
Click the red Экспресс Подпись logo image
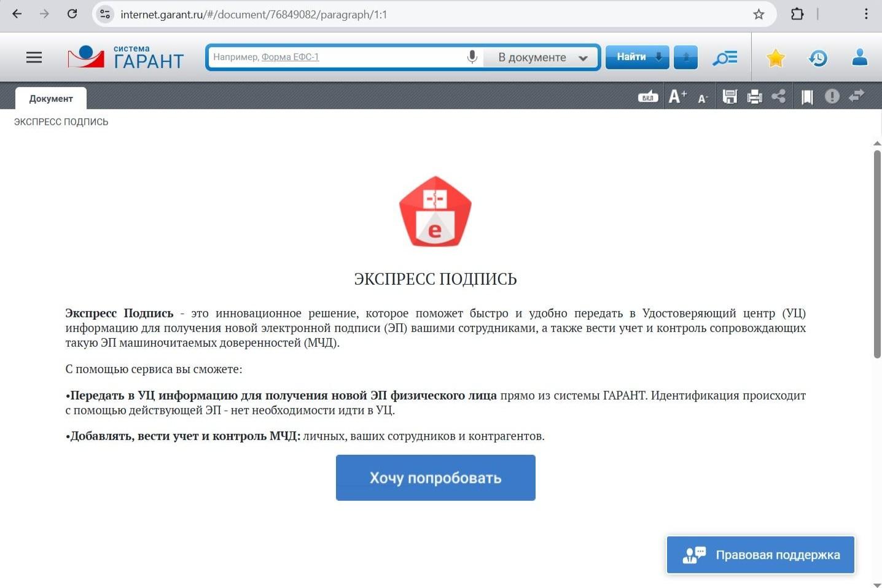[x=435, y=212]
